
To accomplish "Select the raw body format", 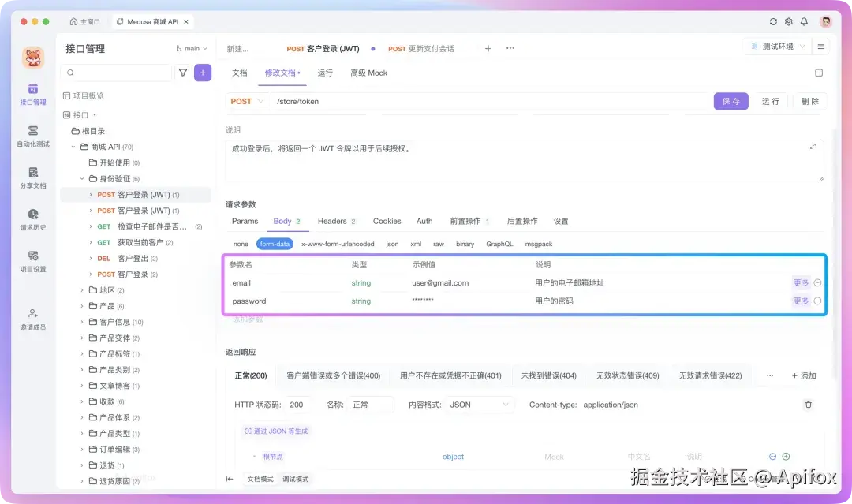I will click(439, 244).
